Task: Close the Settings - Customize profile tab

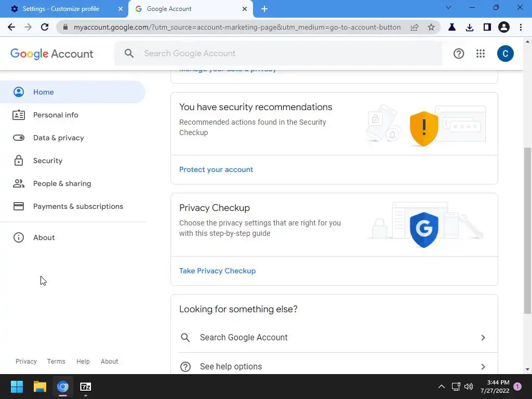Action: pyautogui.click(x=120, y=9)
